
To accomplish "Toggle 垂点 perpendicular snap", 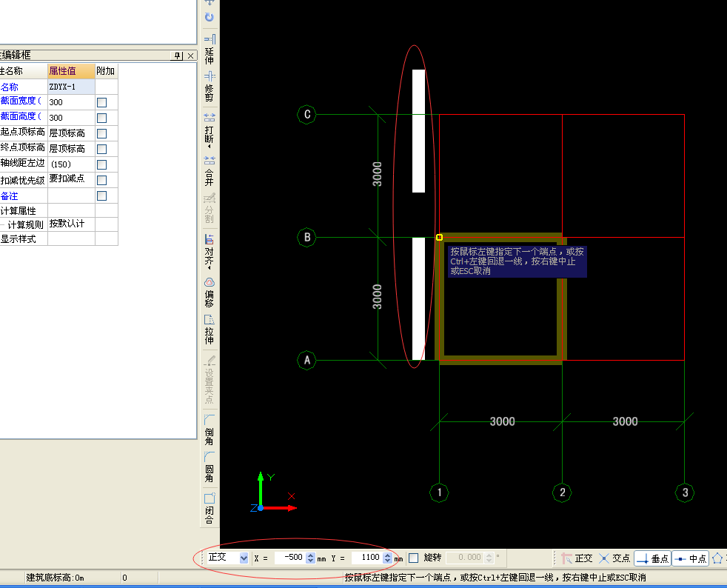I will (x=652, y=558).
